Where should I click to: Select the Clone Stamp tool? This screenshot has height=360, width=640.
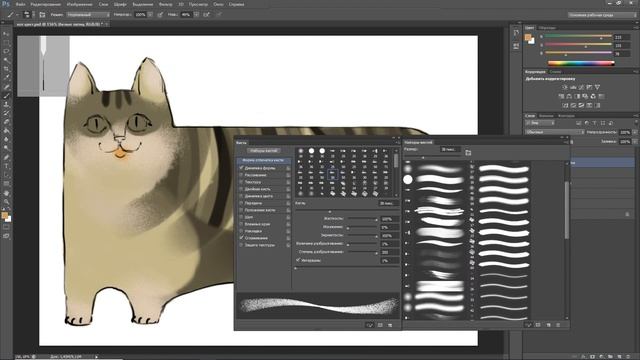[6, 104]
